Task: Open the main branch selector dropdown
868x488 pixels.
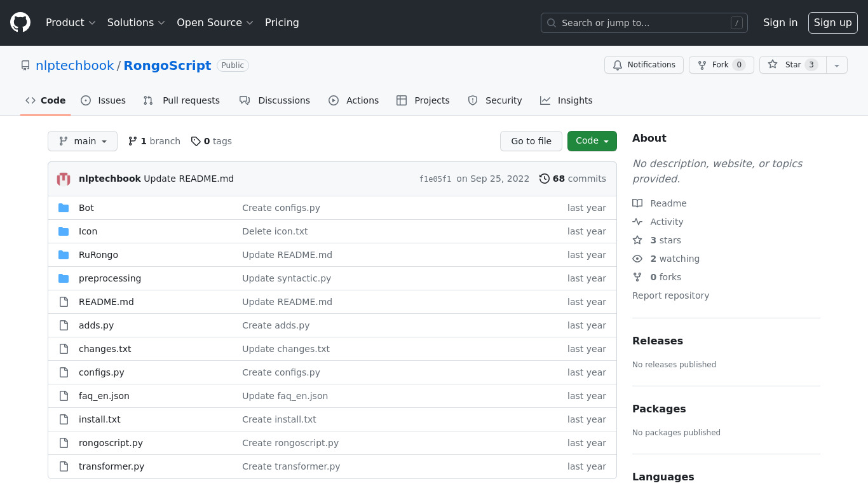Action: [83, 141]
